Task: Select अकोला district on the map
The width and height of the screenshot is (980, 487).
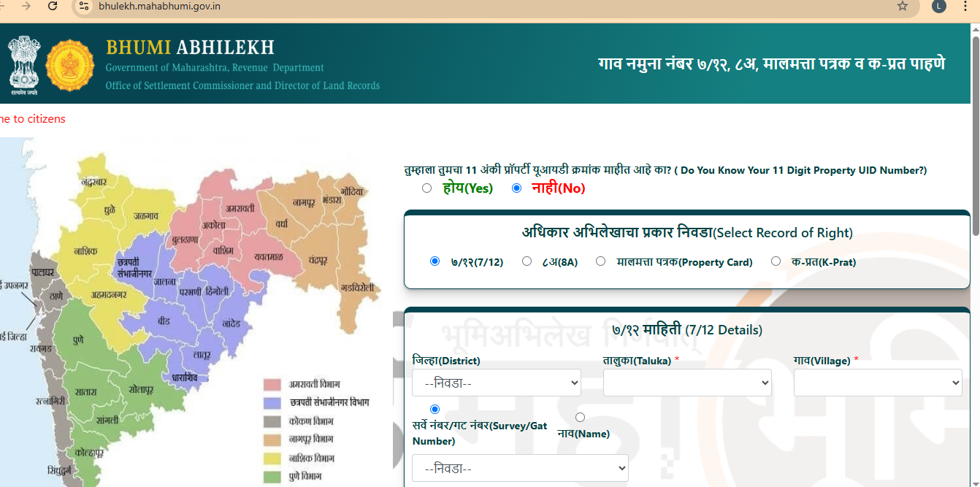Action: click(215, 225)
